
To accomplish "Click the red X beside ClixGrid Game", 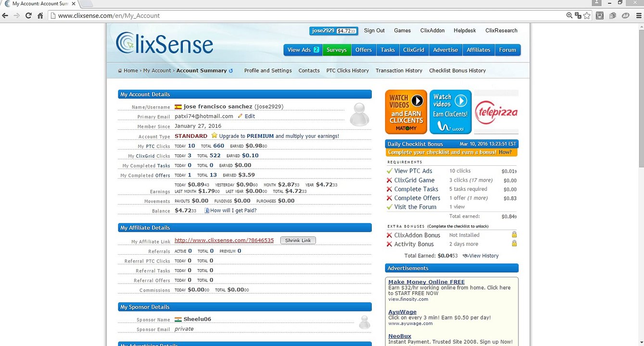I will point(390,180).
